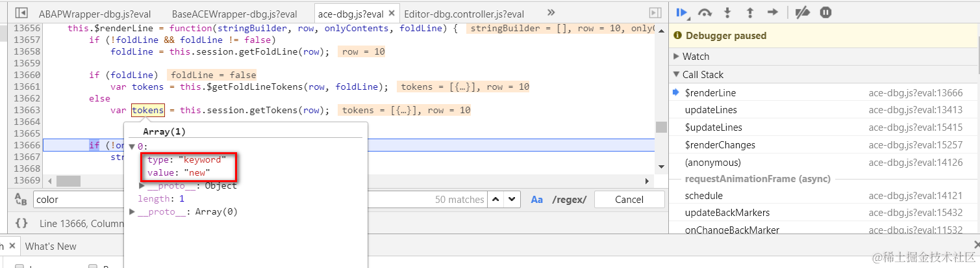
Task: Click the horizontal scrollbar right arrow
Action: (647, 181)
